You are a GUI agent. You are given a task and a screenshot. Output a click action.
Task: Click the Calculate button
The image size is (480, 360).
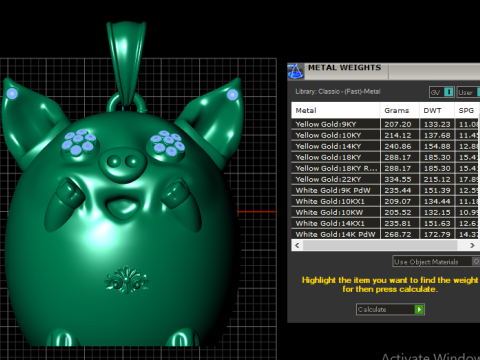pos(390,309)
